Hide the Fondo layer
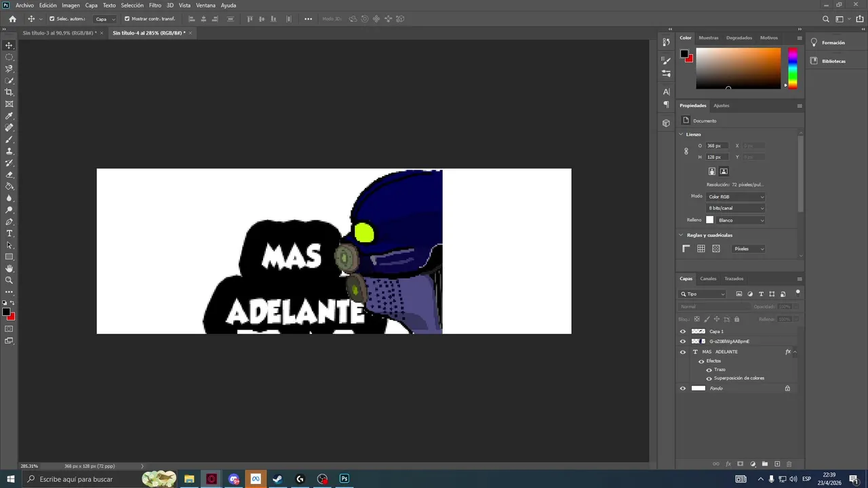 click(683, 388)
